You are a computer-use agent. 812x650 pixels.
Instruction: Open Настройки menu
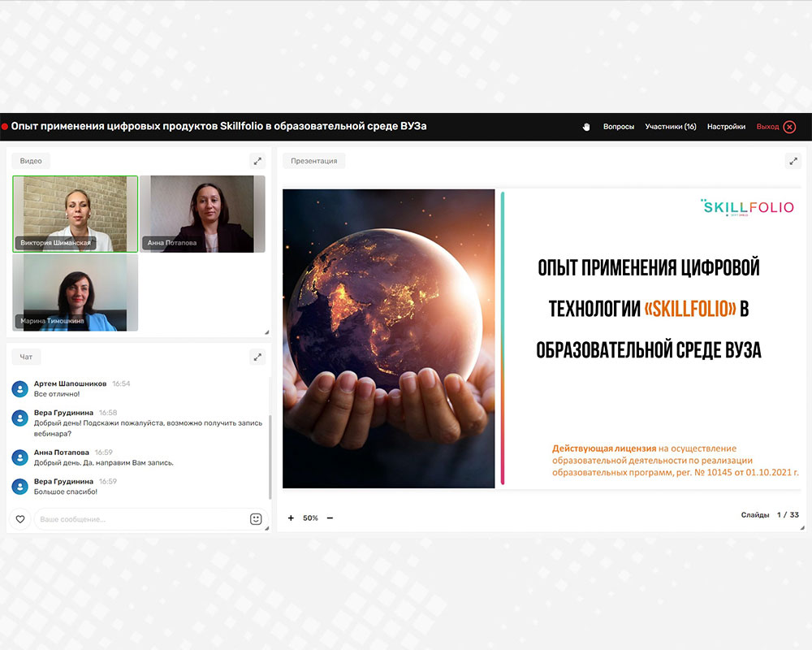[x=726, y=127]
